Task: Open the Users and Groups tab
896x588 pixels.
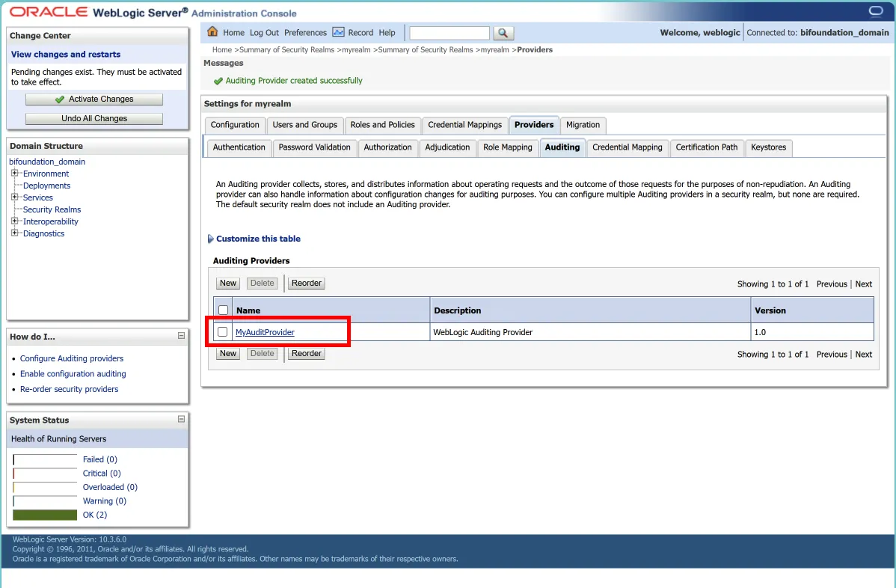Action: (x=304, y=125)
